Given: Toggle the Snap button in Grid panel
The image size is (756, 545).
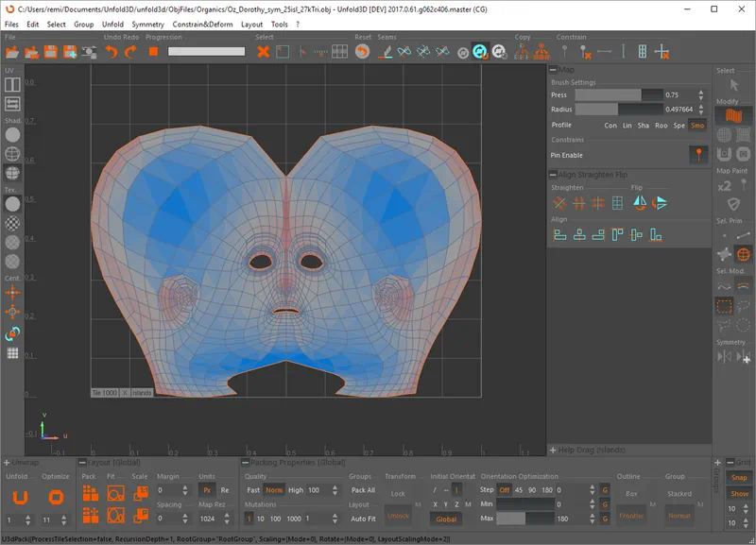Looking at the screenshot, I should pos(739,478).
